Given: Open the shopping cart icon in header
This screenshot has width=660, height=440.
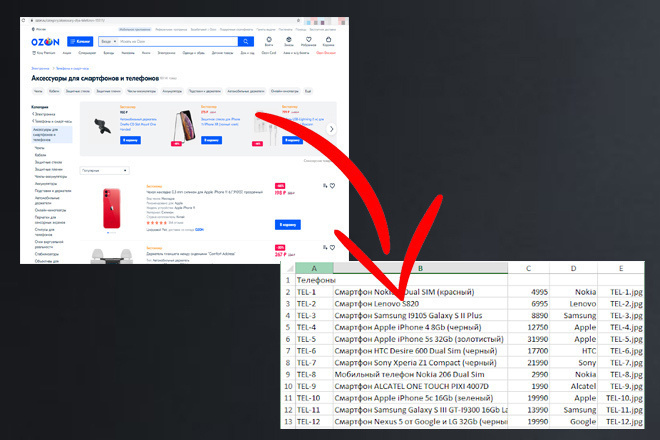Looking at the screenshot, I should click(328, 41).
